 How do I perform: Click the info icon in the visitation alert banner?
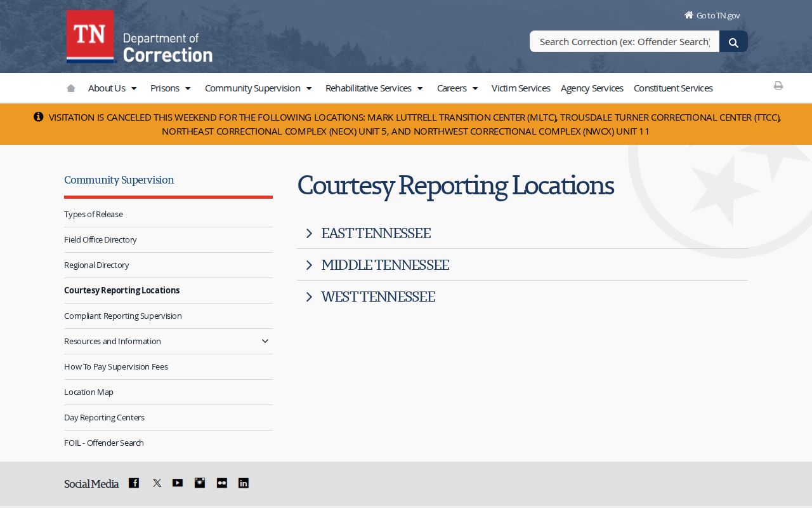tap(39, 117)
